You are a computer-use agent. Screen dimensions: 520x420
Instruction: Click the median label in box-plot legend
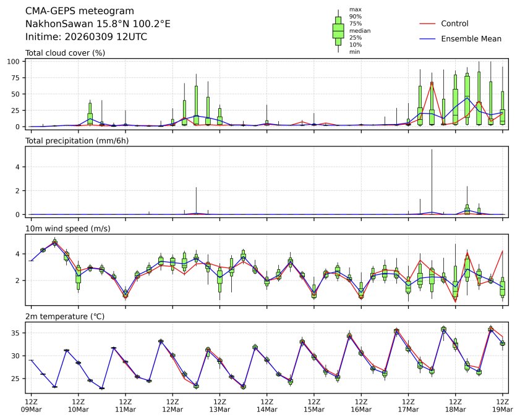[358, 30]
